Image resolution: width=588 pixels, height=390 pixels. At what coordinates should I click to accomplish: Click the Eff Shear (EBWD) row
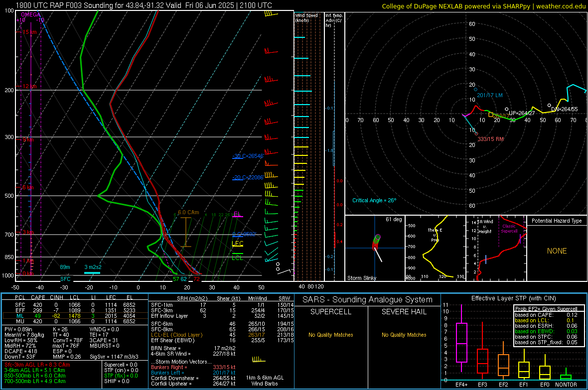click(x=222, y=341)
